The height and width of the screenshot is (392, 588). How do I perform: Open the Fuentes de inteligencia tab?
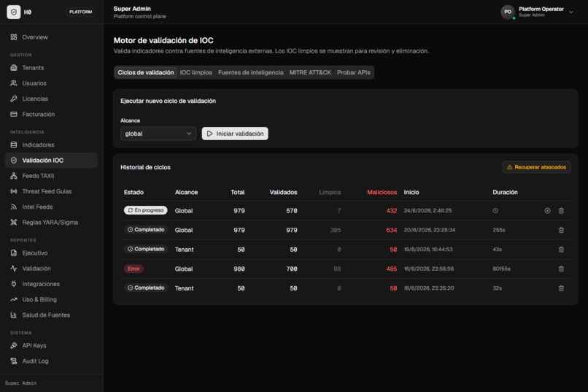[250, 72]
